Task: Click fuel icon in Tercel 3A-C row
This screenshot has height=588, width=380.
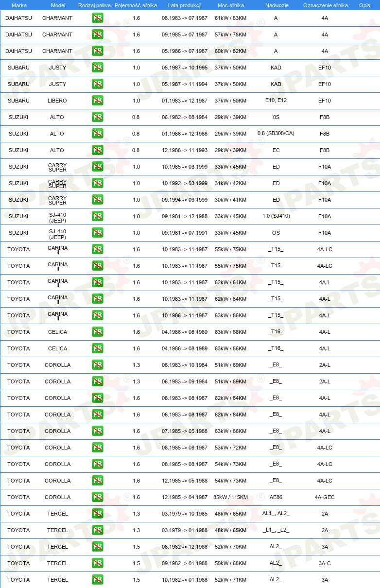Action: point(97,563)
